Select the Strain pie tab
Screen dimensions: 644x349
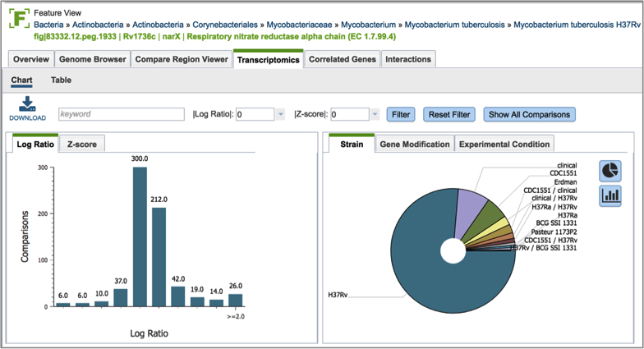352,145
